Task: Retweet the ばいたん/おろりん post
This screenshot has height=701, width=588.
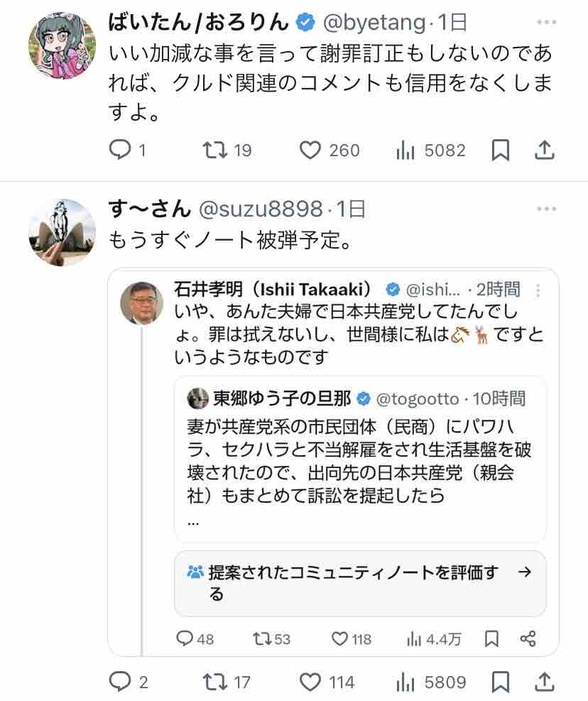Action: (212, 151)
